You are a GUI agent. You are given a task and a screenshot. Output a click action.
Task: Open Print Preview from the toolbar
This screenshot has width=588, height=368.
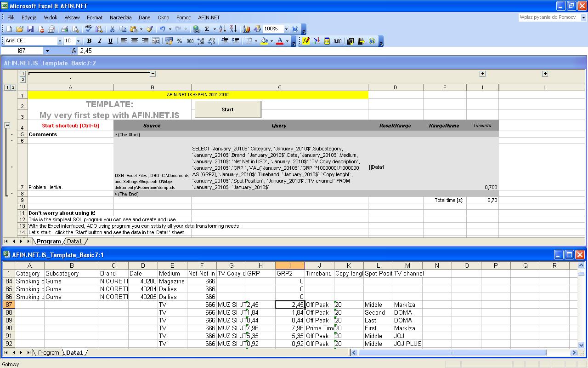pyautogui.click(x=75, y=29)
